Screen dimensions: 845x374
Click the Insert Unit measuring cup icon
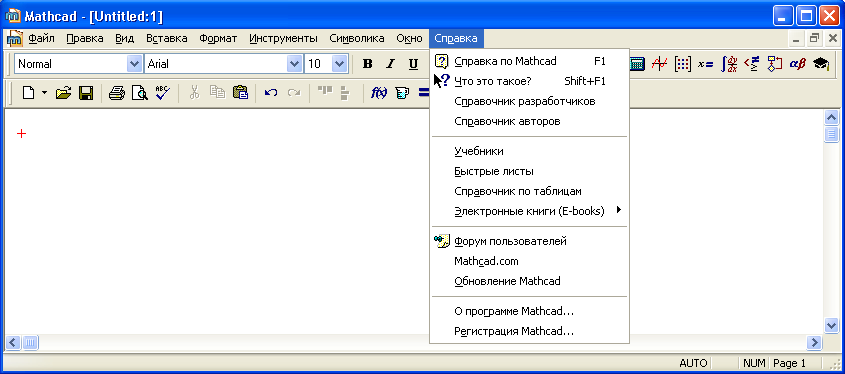click(401, 93)
